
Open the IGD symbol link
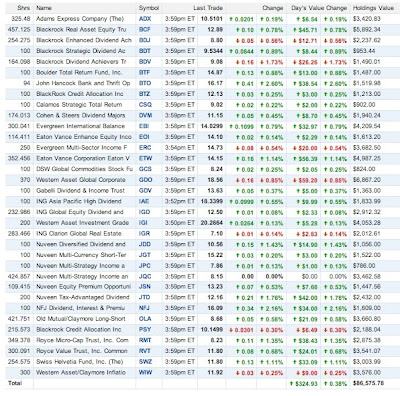pos(145,212)
